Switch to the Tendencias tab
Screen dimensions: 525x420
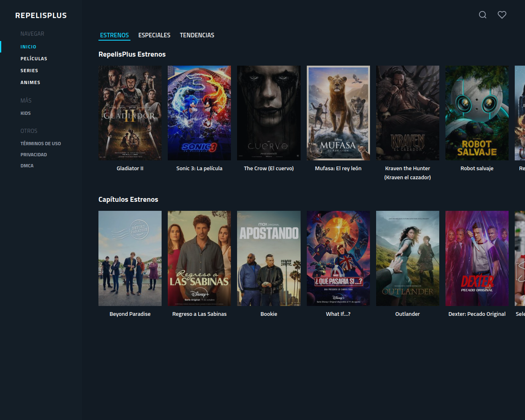coord(197,35)
